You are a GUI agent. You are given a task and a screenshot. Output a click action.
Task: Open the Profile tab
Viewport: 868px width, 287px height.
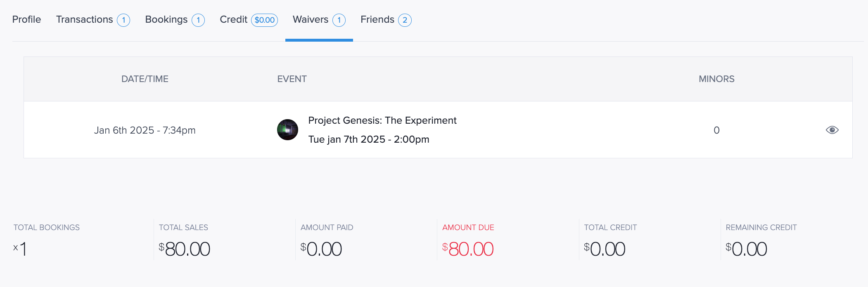(x=26, y=19)
